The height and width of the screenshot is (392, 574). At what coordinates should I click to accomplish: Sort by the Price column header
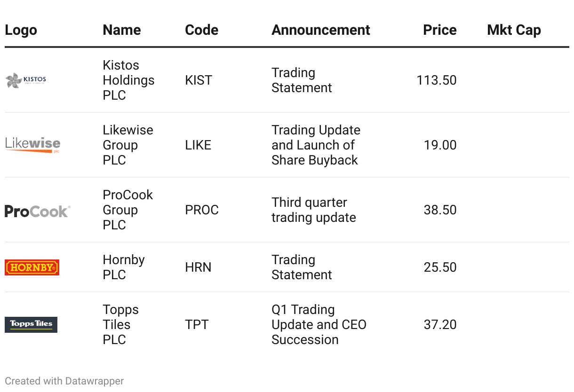439,30
